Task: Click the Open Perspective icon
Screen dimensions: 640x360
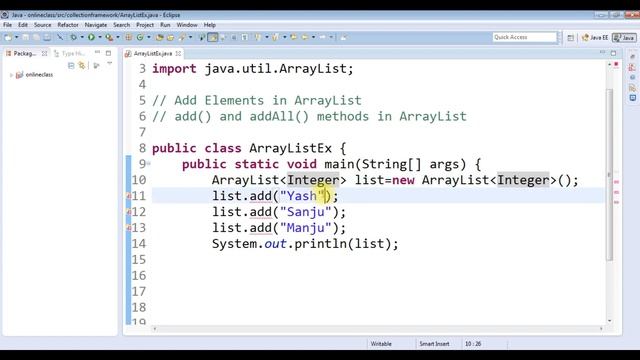Action: point(571,38)
